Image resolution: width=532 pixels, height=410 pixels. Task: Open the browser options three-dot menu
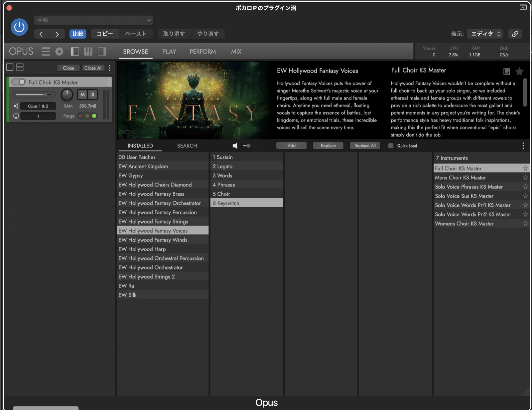click(523, 146)
